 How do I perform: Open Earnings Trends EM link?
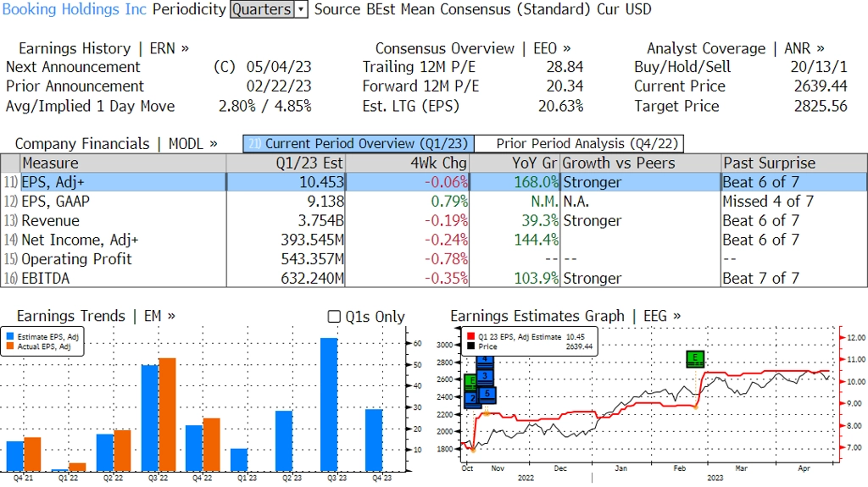(x=96, y=316)
